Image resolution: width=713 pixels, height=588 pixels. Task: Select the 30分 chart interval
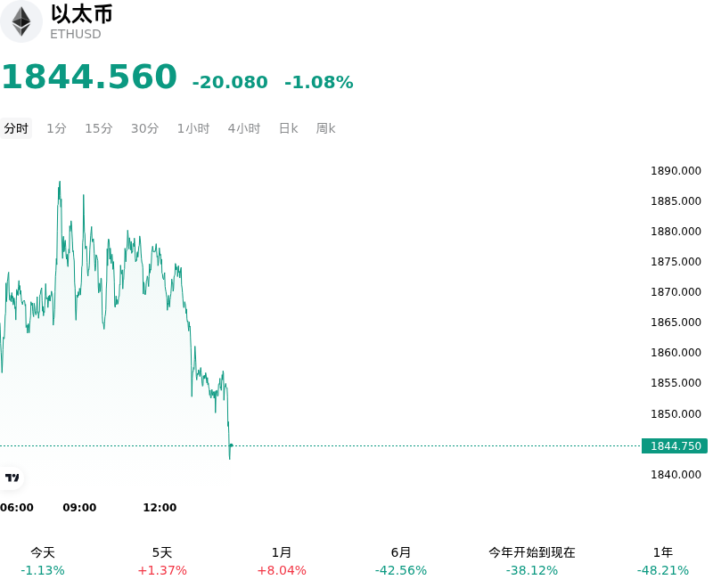(x=144, y=128)
